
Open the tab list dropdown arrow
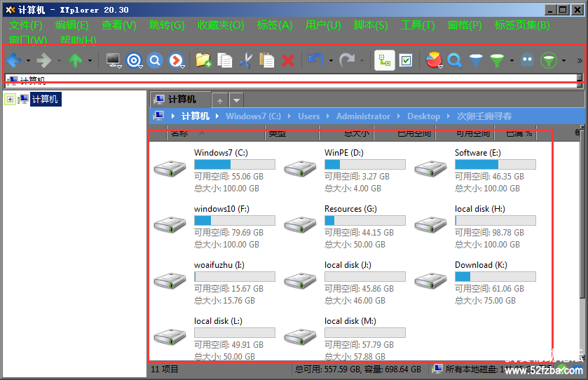coord(236,100)
